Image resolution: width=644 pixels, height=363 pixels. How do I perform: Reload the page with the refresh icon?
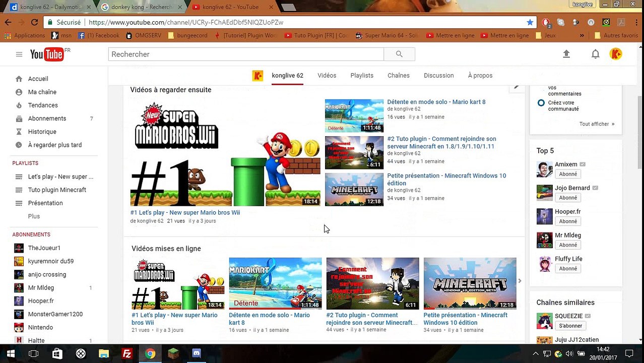pyautogui.click(x=34, y=22)
